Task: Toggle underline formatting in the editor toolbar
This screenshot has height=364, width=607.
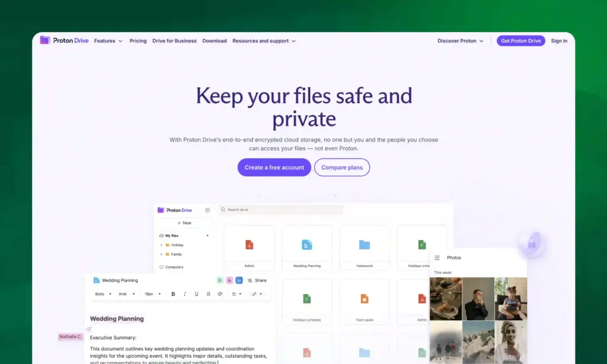Action: tap(197, 294)
